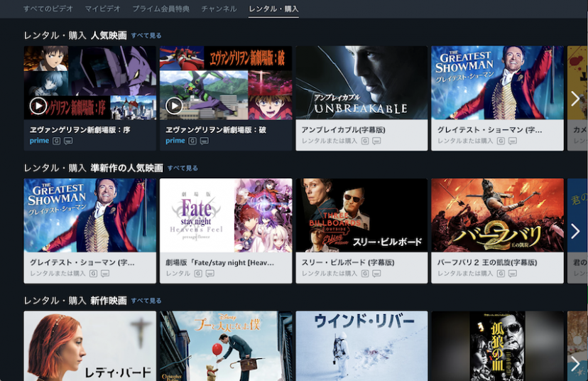Click title text ヱヴァンゲリヲン新劇場版：序
The image size is (588, 381).
pyautogui.click(x=80, y=130)
